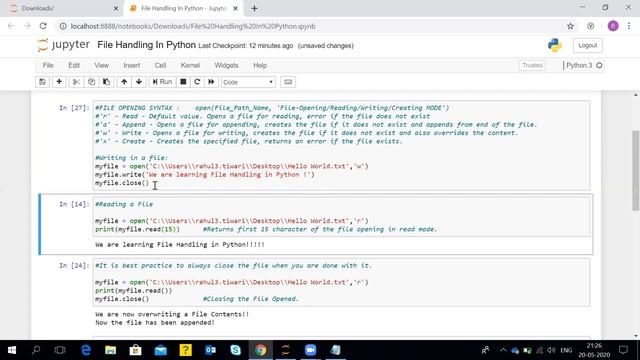Open the Insert menu
Image resolution: width=640 pixels, height=360 pixels.
coord(131,65)
